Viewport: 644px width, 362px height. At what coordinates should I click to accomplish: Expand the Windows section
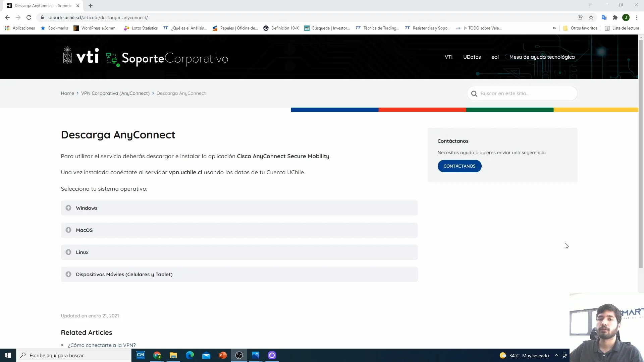click(87, 208)
